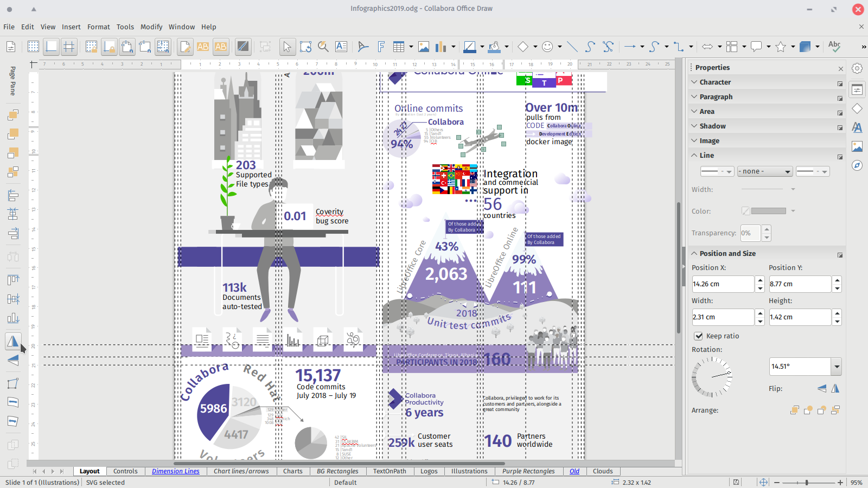Open the Navigator compass in sidebar
The height and width of the screenshot is (488, 868).
click(x=857, y=165)
